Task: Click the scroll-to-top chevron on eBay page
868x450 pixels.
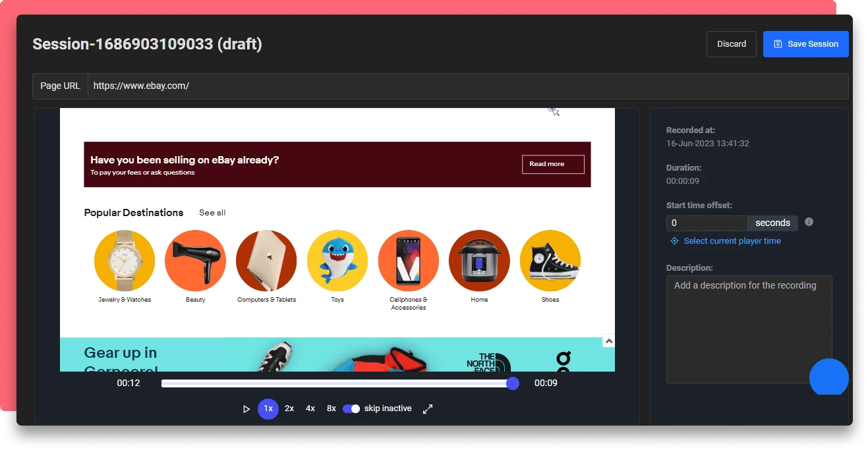Action: click(x=609, y=341)
